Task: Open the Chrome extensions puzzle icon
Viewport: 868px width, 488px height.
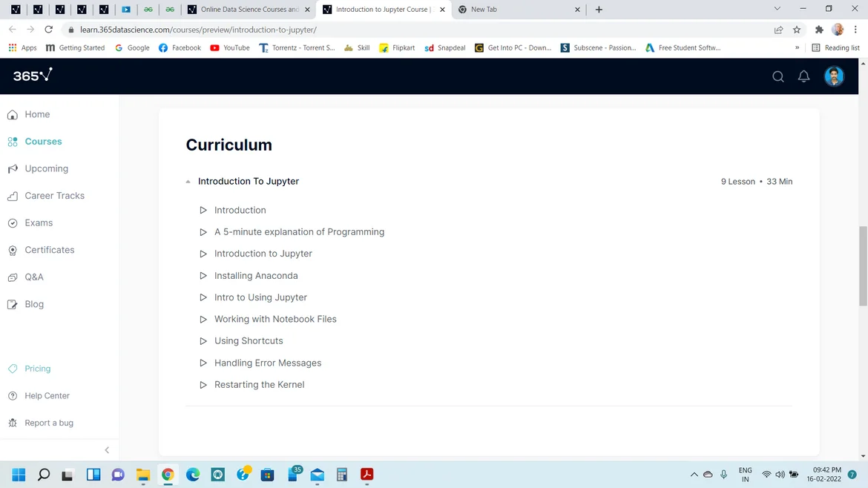Action: click(819, 30)
